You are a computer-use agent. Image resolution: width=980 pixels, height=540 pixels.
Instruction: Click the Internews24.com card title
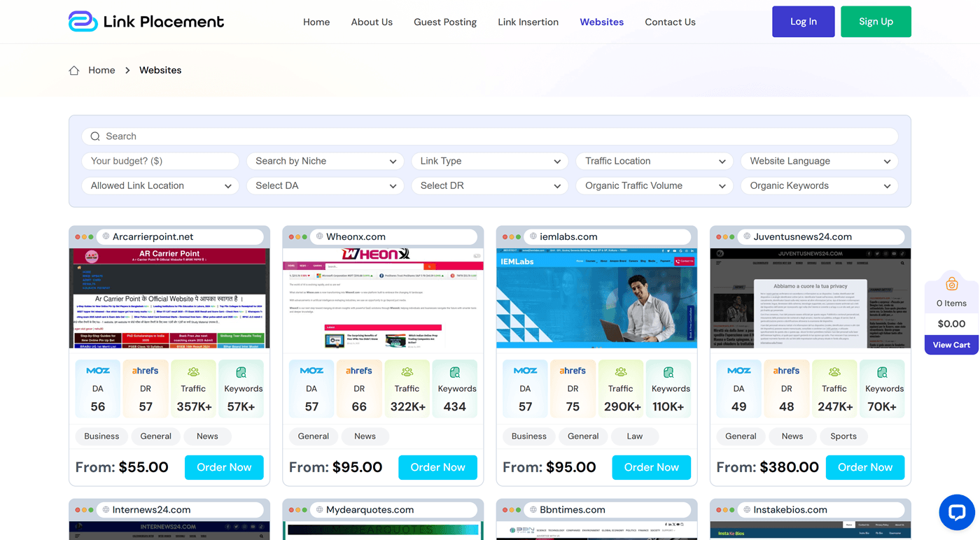click(151, 510)
